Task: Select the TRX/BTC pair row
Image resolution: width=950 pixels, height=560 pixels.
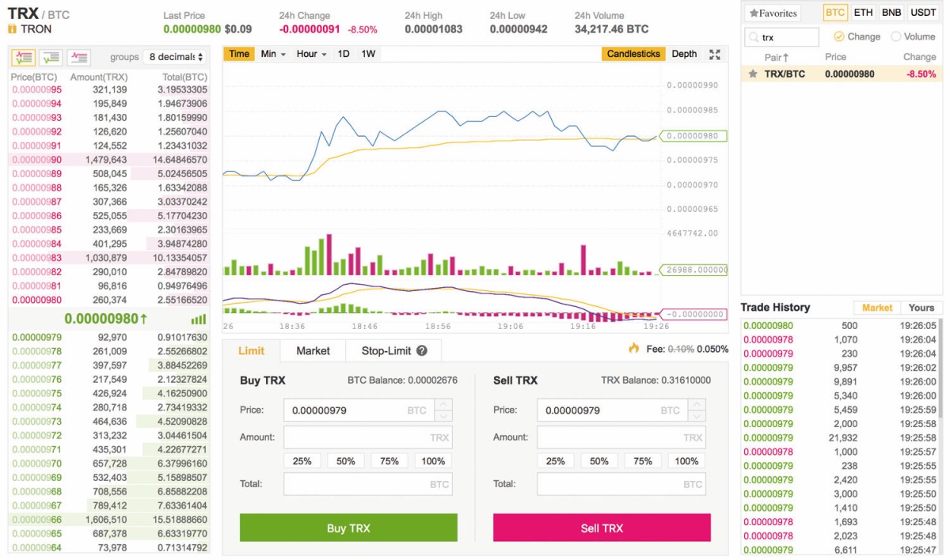Action: point(842,74)
